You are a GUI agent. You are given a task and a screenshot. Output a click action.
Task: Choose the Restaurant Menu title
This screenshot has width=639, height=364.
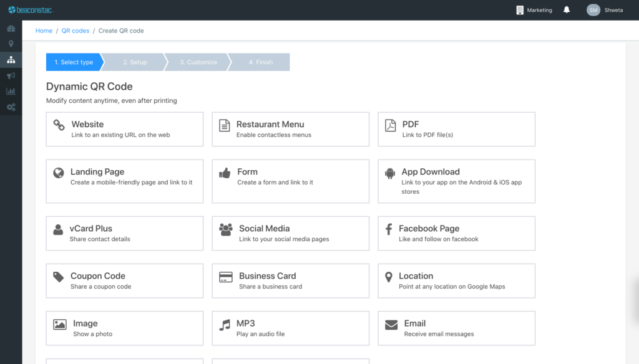pos(270,124)
